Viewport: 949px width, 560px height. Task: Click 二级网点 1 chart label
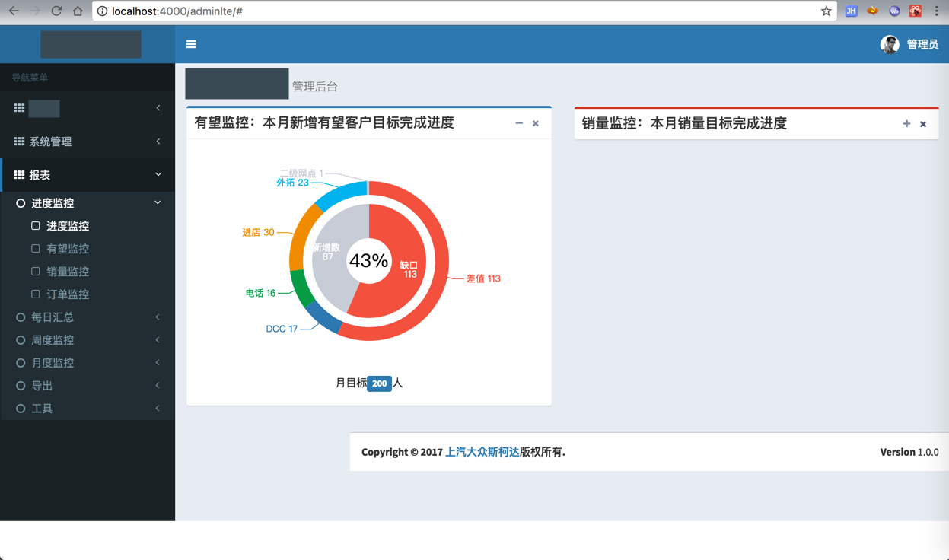click(301, 173)
